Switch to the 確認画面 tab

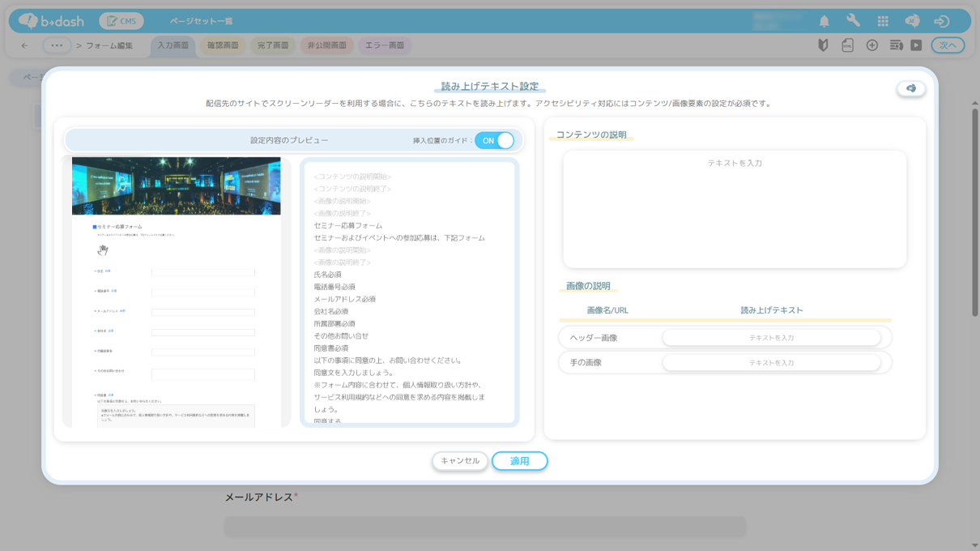pos(223,45)
